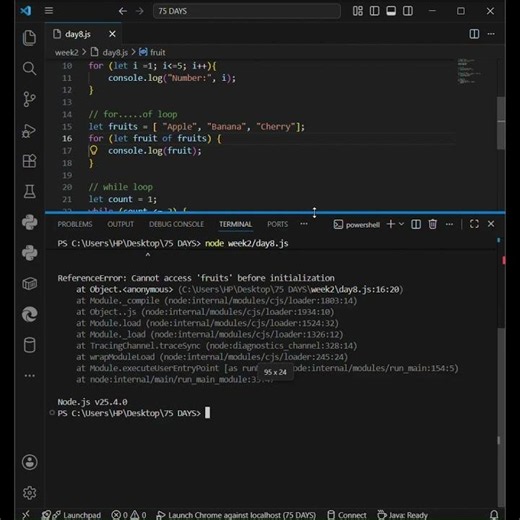Image resolution: width=520 pixels, height=520 pixels.
Task: Create a new terminal with plus icon
Action: 391,224
